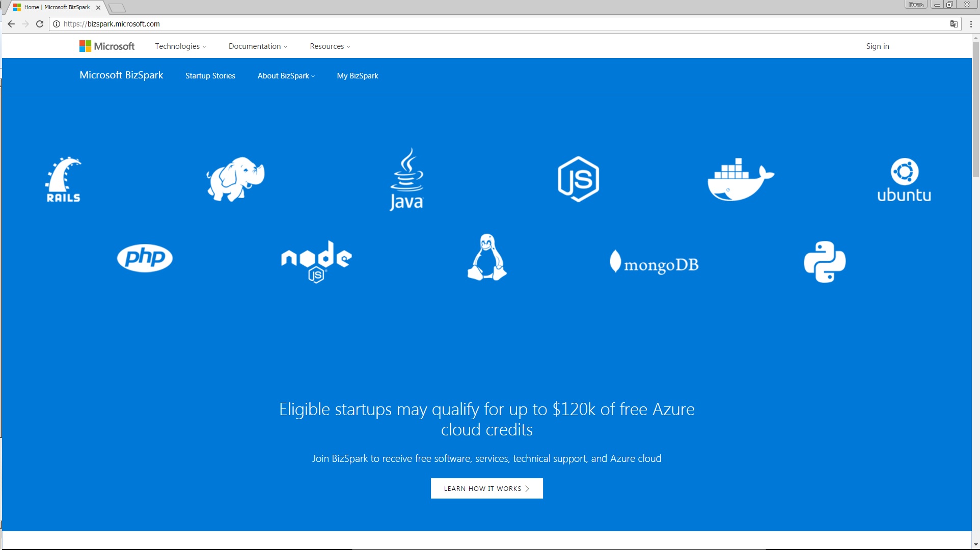Close the Microsoft BizSpark tab

[x=98, y=8]
